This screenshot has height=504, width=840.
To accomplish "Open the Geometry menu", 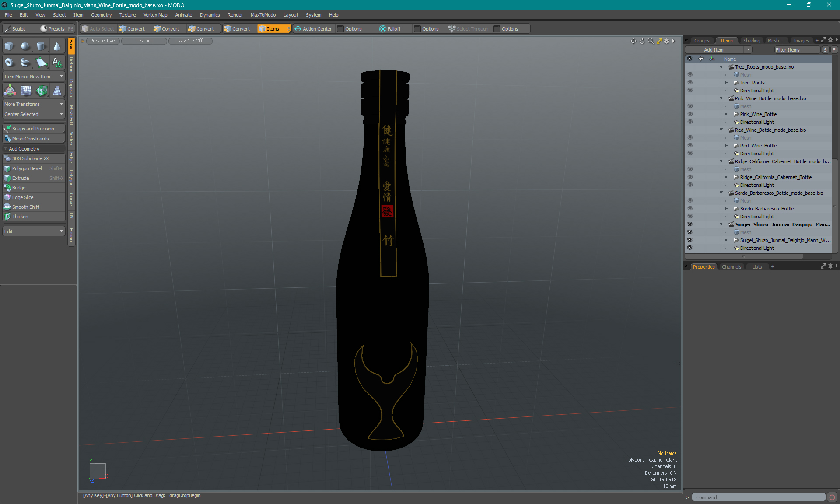I will pyautogui.click(x=101, y=15).
